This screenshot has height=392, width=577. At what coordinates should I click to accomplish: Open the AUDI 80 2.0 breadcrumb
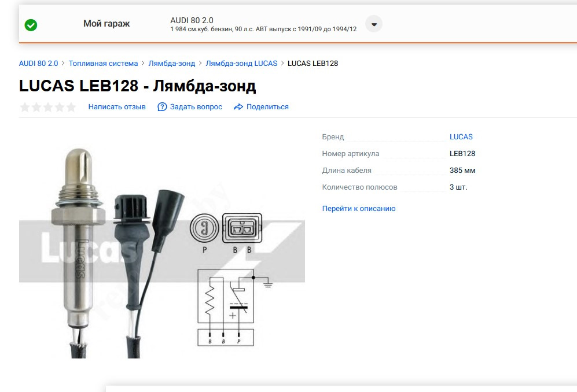[39, 63]
